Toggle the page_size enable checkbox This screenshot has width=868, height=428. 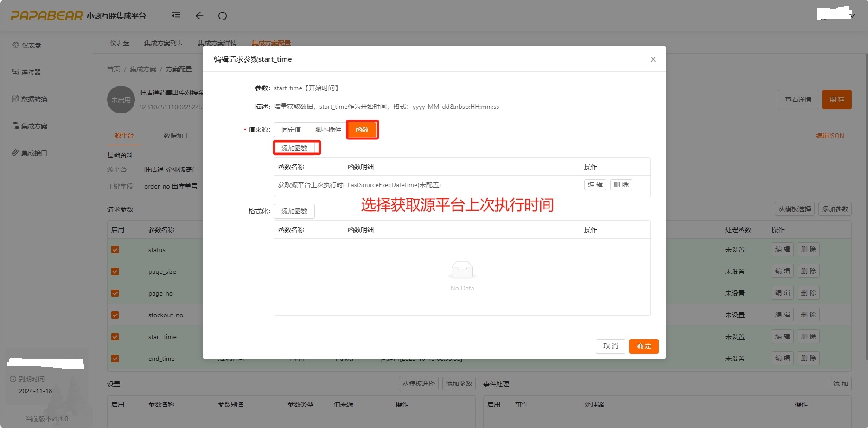(x=115, y=271)
